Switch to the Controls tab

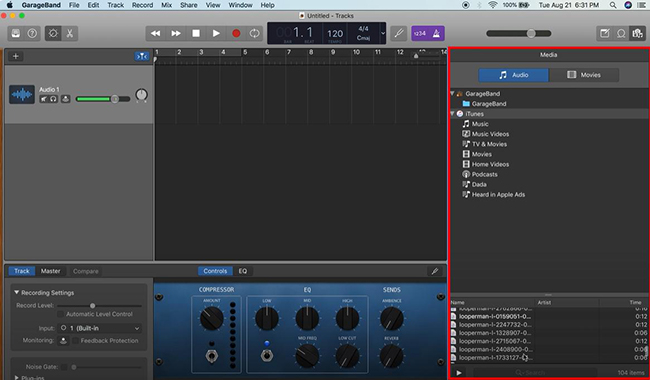tap(215, 271)
